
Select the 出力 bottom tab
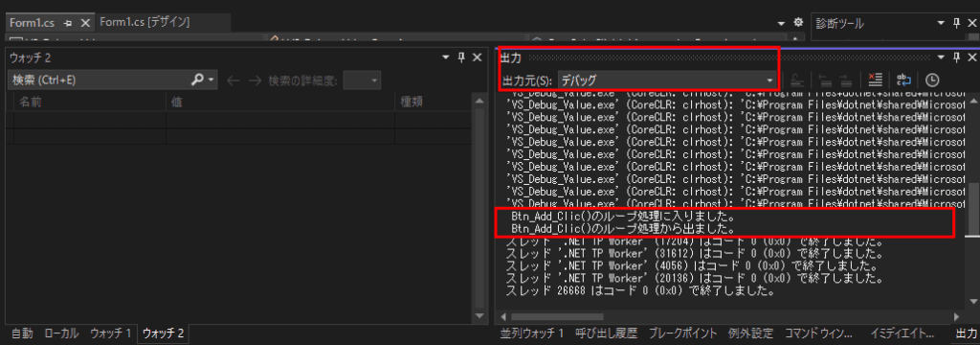click(966, 333)
